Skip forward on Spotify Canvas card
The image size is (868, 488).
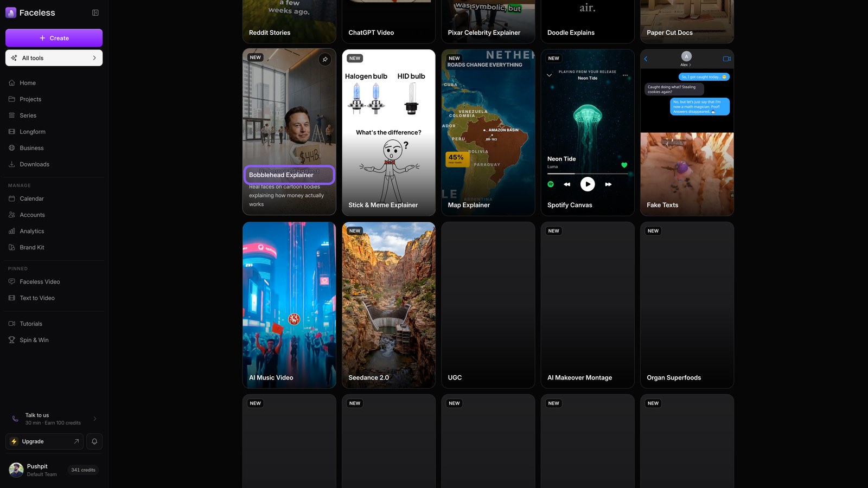[x=608, y=184]
